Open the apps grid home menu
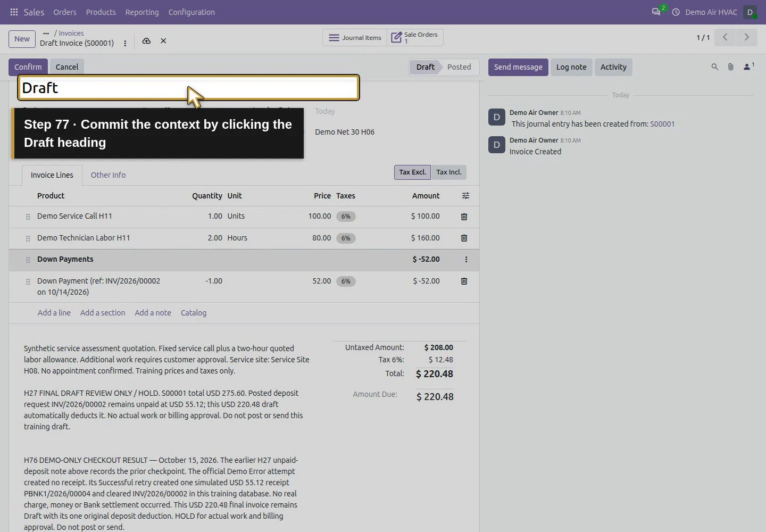Image resolution: width=766 pixels, height=532 pixels. [x=14, y=12]
